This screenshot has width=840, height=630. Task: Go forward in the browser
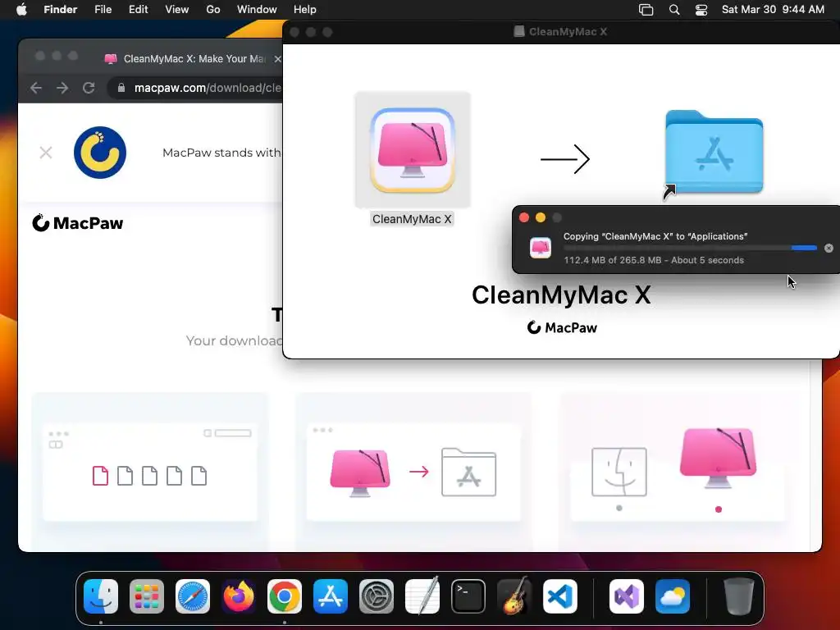tap(62, 88)
